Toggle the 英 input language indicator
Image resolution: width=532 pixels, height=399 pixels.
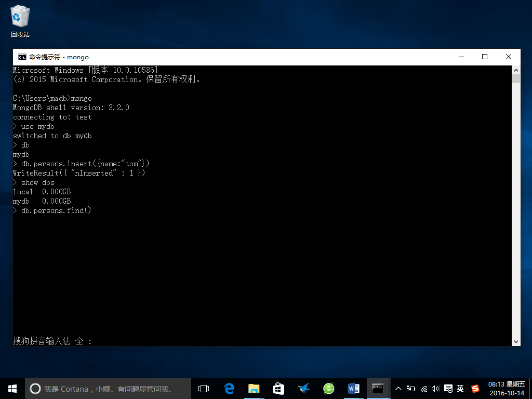click(x=460, y=389)
